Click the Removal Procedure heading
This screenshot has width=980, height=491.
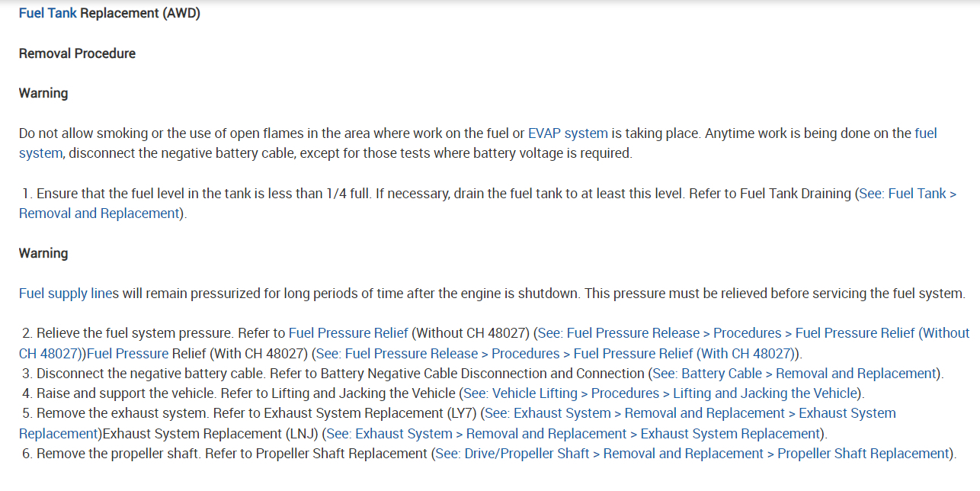(77, 53)
